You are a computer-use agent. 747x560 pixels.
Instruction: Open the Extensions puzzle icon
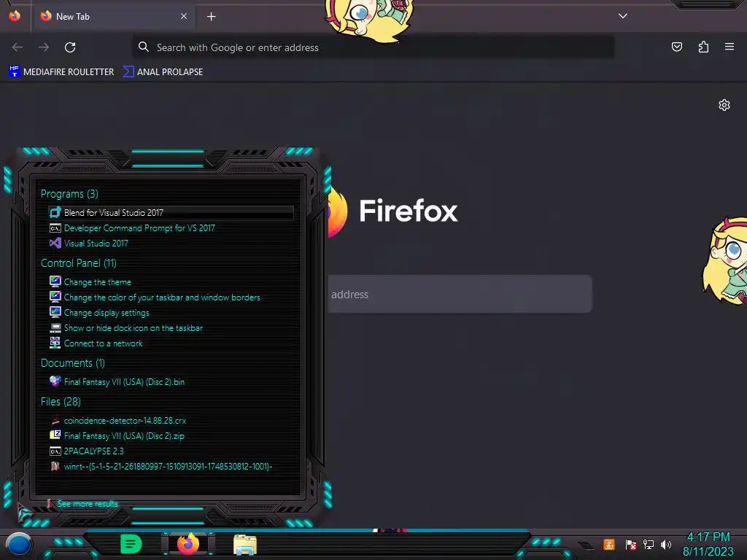coord(703,47)
